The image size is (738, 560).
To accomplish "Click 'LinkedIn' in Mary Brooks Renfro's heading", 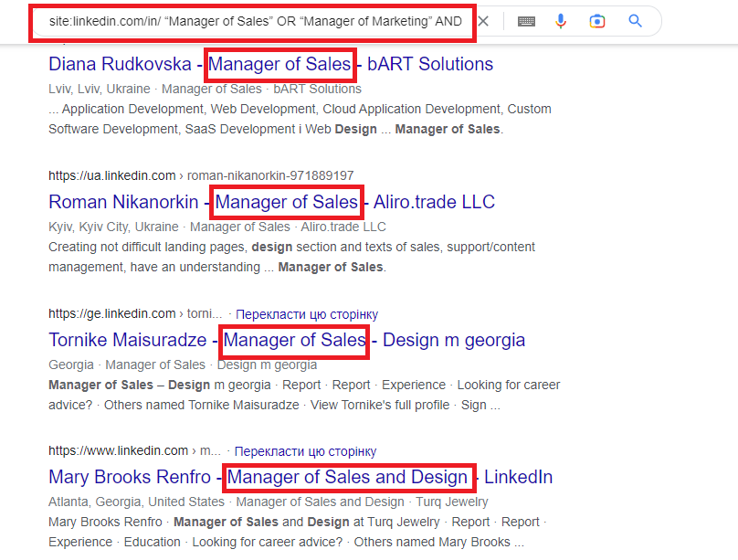I will (518, 477).
